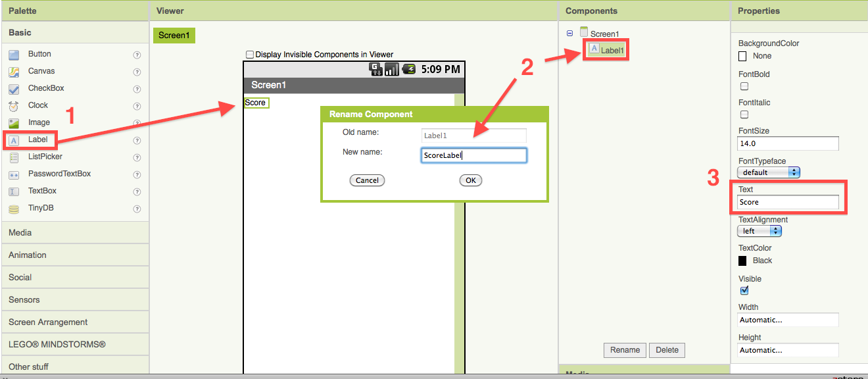Click the battery icon in phone status bar
This screenshot has height=379, width=868.
coord(409,68)
